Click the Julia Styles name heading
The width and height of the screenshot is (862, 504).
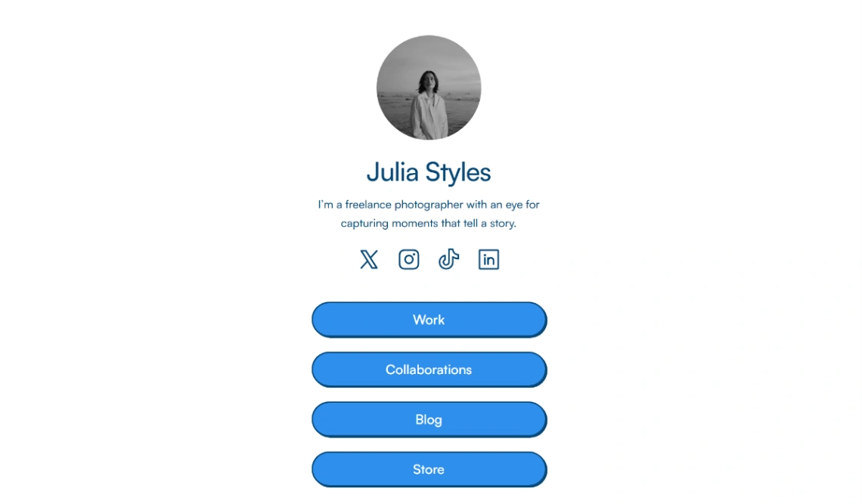tap(429, 172)
